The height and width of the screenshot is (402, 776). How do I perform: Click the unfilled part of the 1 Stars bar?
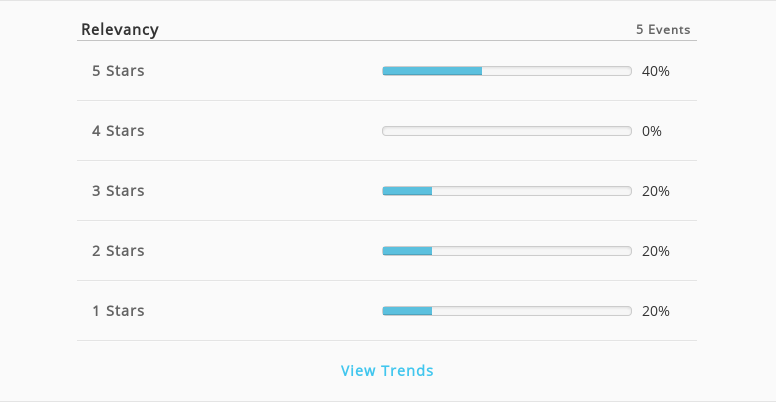coord(532,311)
